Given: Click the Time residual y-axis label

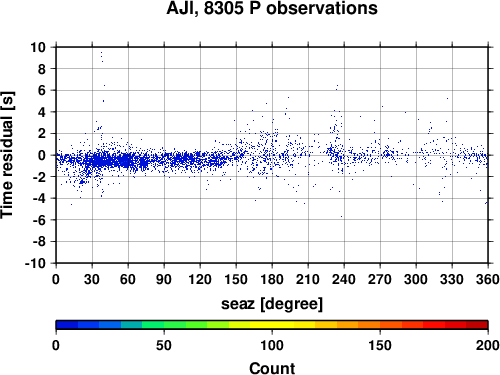Looking at the screenshot, I should (x=7, y=155).
